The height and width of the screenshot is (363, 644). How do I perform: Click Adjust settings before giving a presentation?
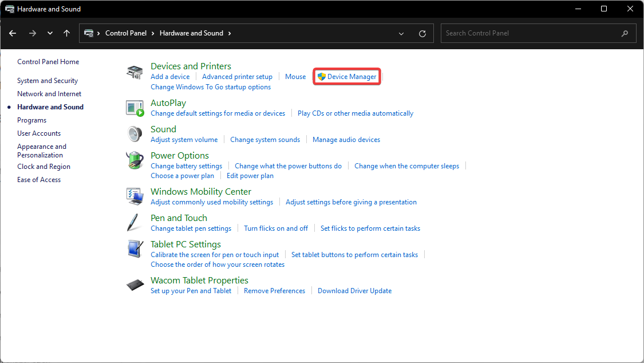tap(351, 202)
